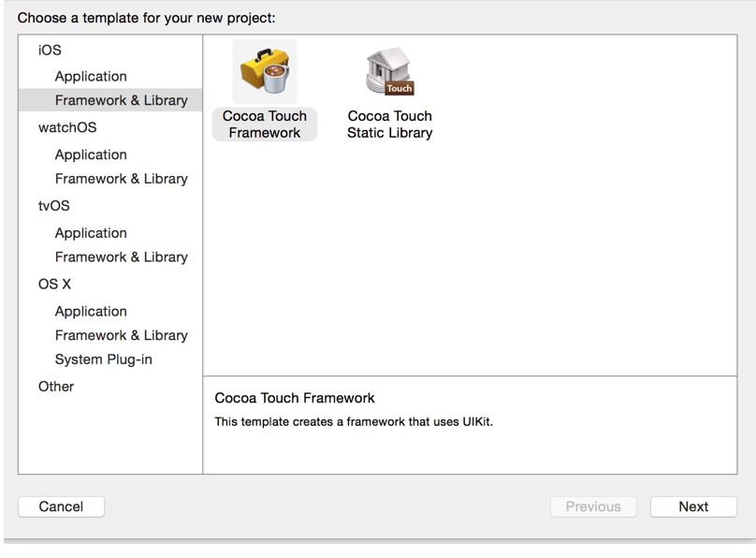Open Application templates under iOS
Screen dimensions: 756x558
click(91, 77)
